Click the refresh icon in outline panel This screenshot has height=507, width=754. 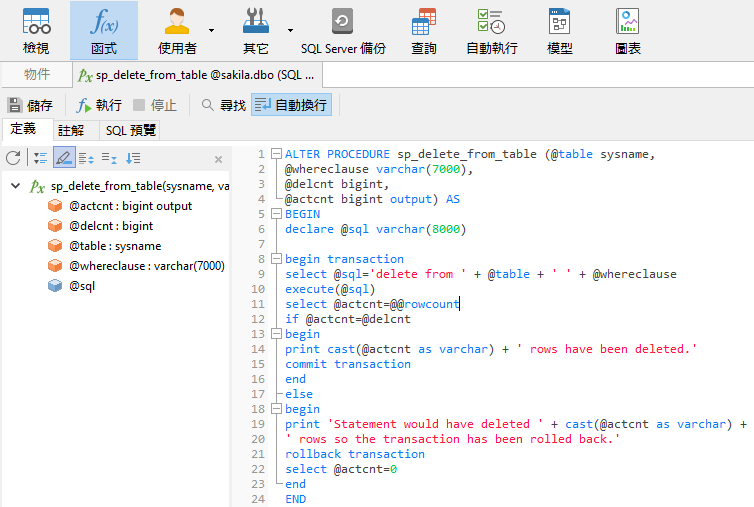(x=13, y=158)
